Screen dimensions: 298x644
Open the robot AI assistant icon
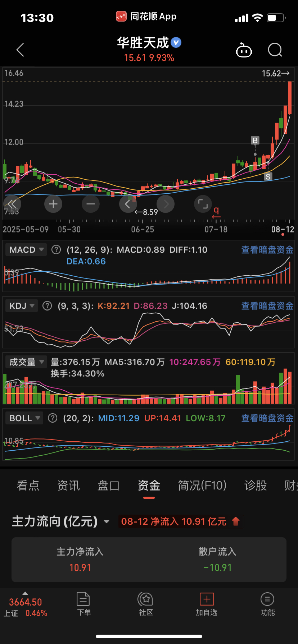[x=244, y=50]
